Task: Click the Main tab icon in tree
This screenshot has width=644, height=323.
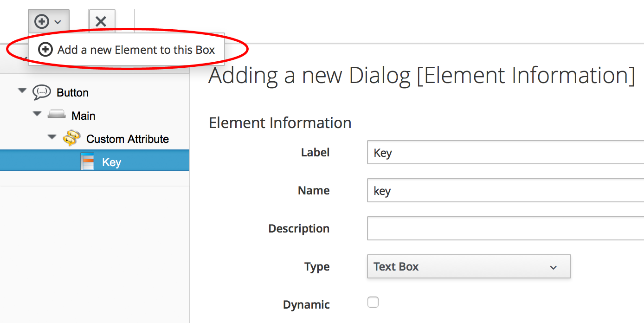Action: pyautogui.click(x=57, y=115)
